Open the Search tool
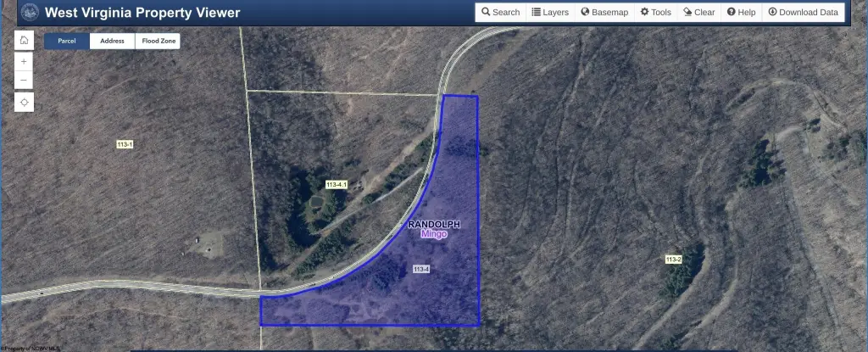The width and height of the screenshot is (868, 352). [500, 12]
